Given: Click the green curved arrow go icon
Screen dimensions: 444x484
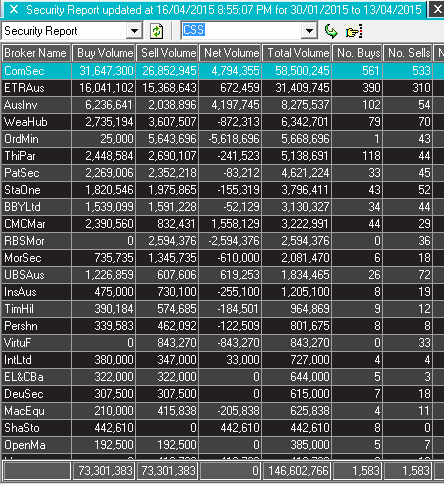Looking at the screenshot, I should 331,31.
